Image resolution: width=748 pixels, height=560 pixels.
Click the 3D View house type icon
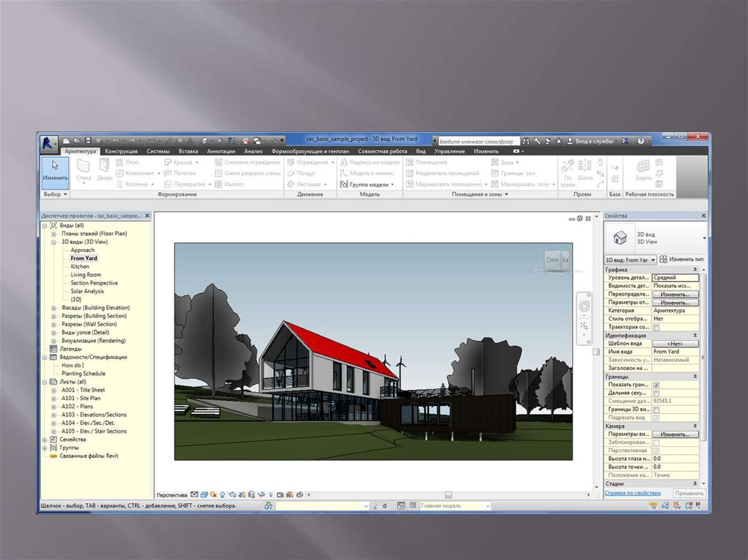coord(619,237)
